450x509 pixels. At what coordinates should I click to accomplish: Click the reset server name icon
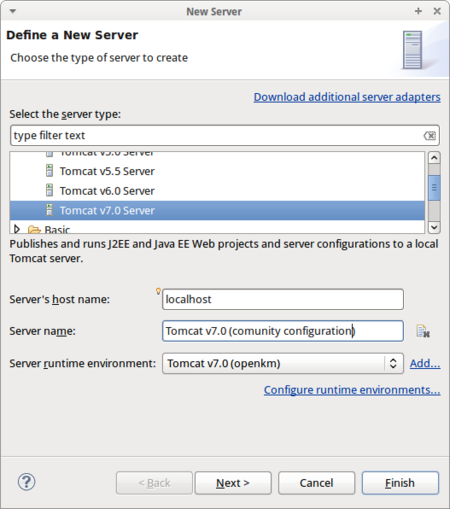(423, 331)
